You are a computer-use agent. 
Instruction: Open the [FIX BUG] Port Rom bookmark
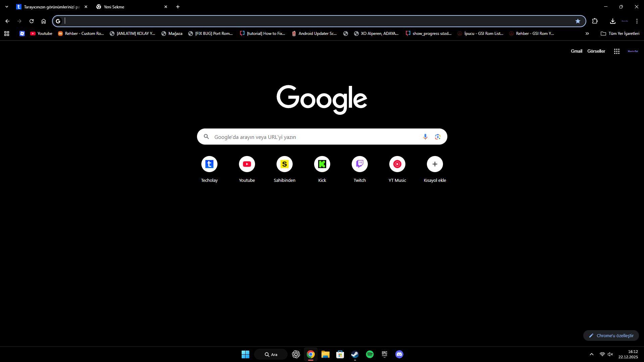pos(210,34)
